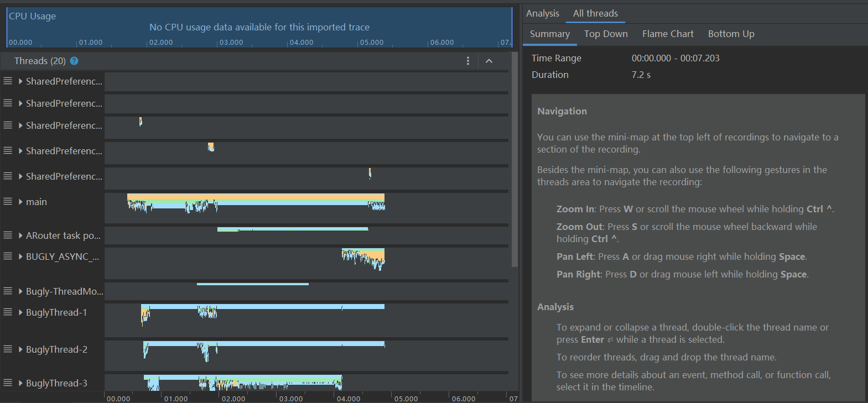Open the Summary tab

(x=550, y=34)
